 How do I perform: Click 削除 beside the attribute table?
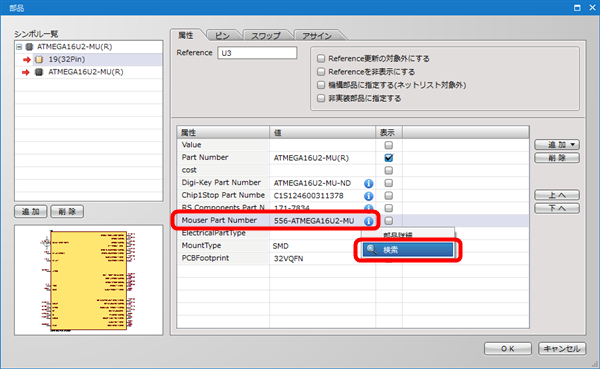click(557, 158)
